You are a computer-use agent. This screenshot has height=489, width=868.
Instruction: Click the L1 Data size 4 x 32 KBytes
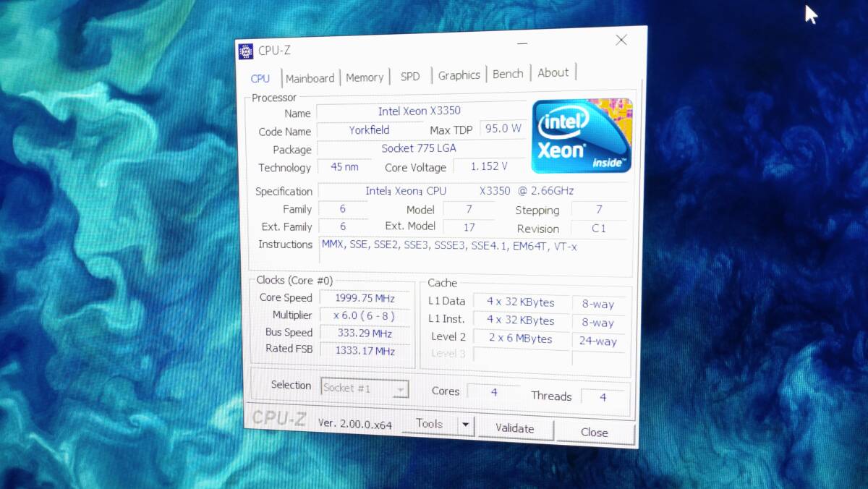tap(521, 302)
